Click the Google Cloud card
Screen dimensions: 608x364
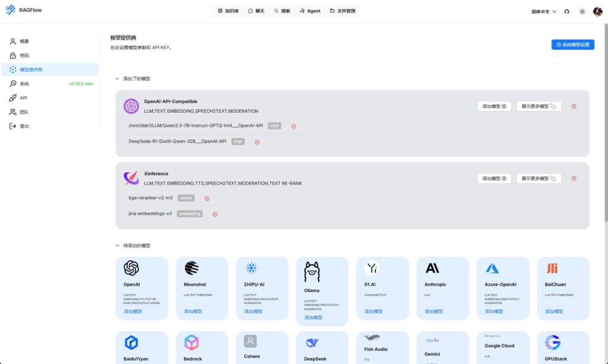click(502, 348)
